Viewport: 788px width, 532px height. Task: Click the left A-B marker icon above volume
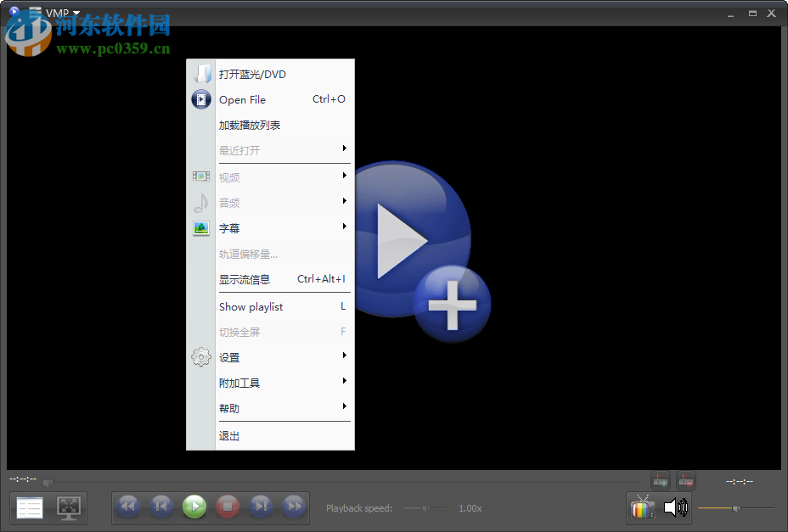coord(660,480)
